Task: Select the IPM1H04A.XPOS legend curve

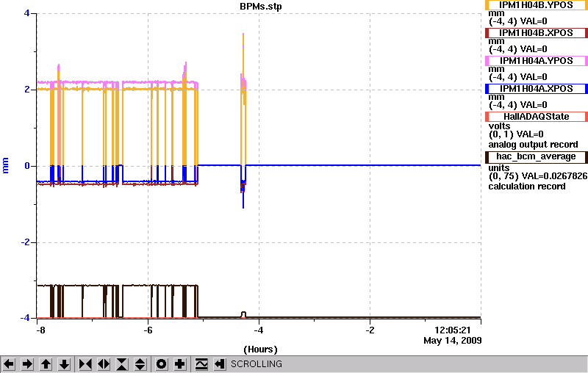Action: pos(537,89)
